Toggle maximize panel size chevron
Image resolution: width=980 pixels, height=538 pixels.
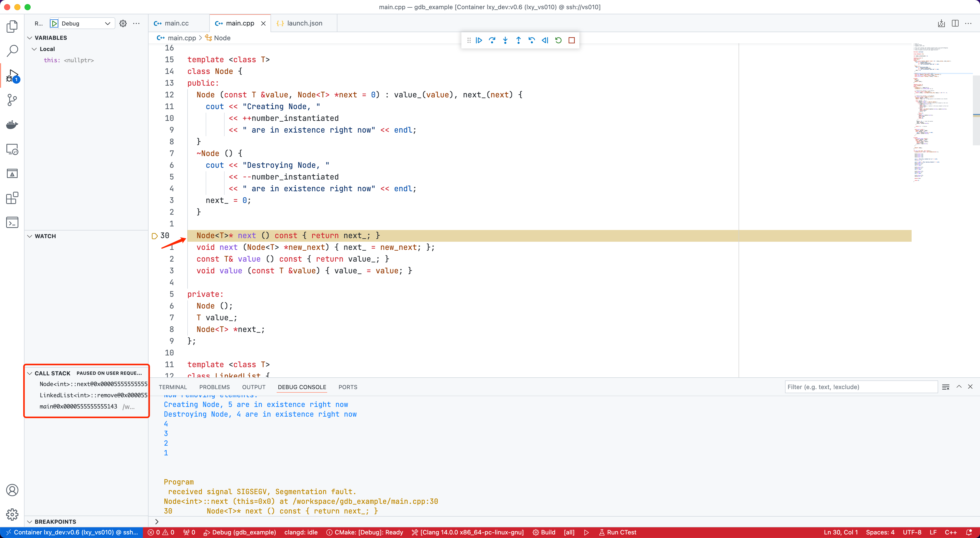(959, 387)
